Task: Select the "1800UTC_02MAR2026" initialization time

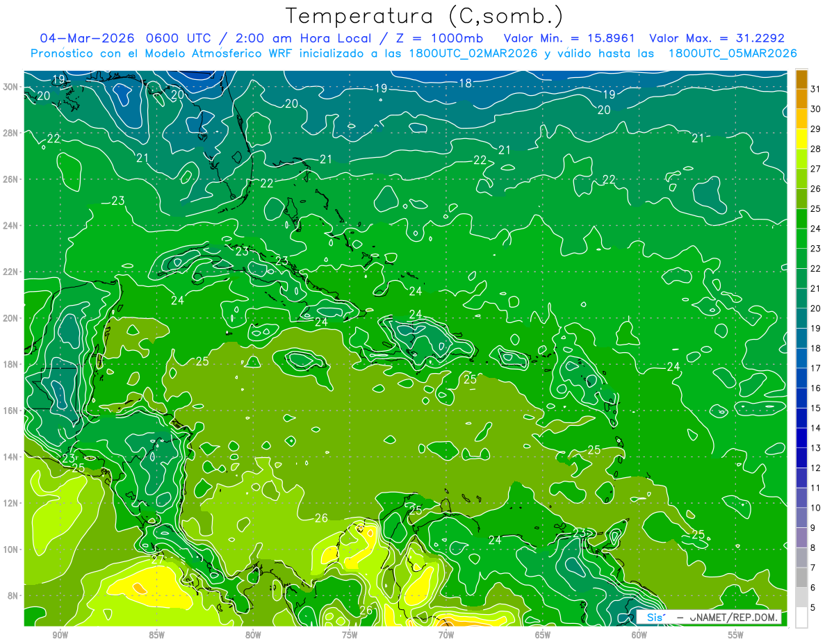Action: (x=475, y=53)
